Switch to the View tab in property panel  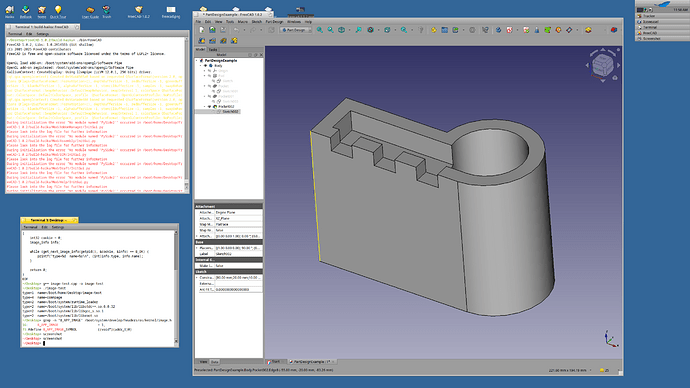pyautogui.click(x=203, y=362)
